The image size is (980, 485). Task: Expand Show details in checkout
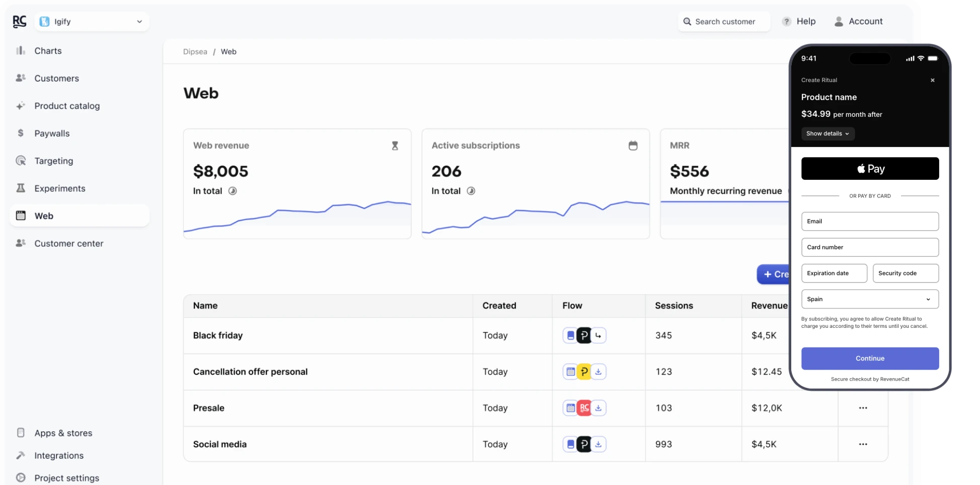[x=828, y=133]
